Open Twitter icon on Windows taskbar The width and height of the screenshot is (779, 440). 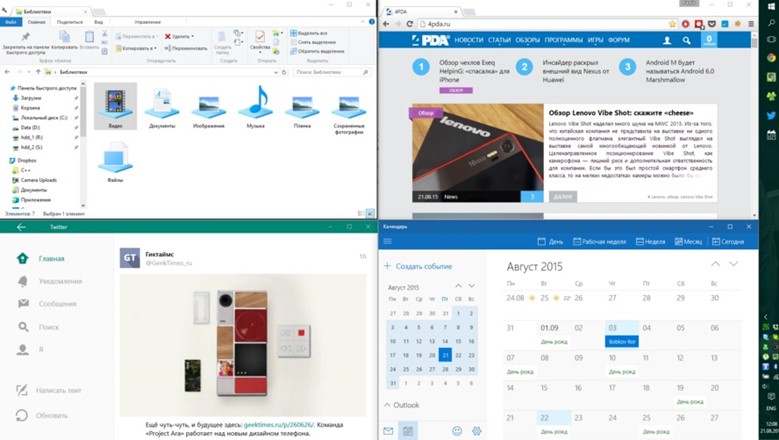[x=771, y=115]
